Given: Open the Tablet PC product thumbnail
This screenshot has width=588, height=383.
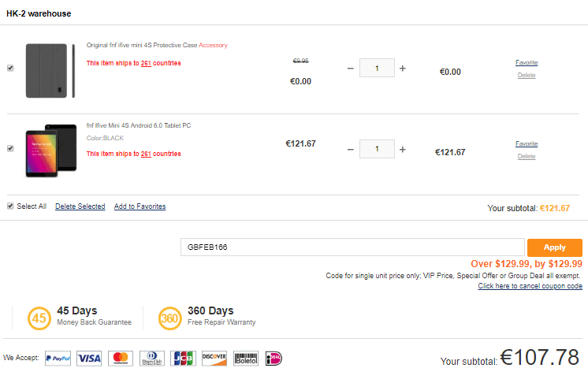Looking at the screenshot, I should point(51,151).
